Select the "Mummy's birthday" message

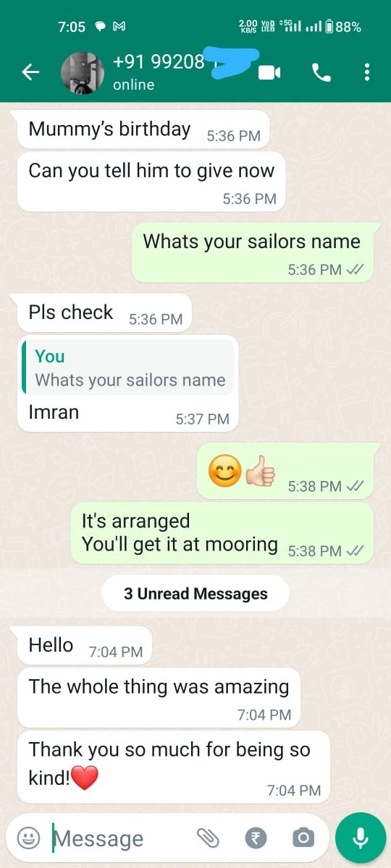143,130
